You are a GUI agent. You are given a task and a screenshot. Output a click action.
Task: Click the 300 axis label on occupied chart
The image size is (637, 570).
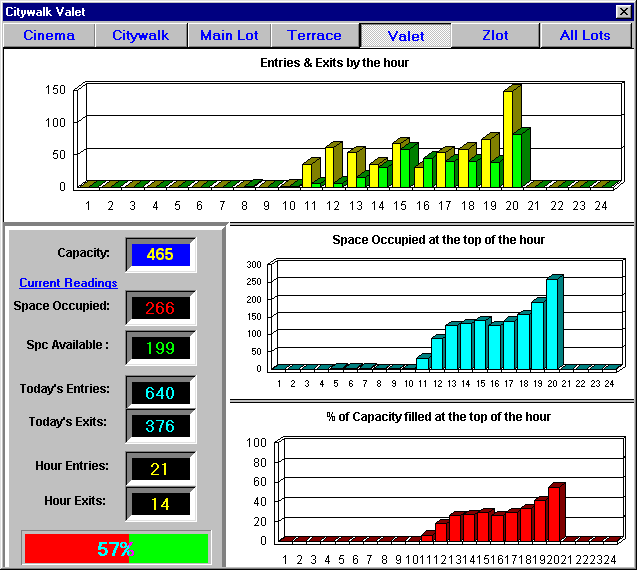(254, 265)
